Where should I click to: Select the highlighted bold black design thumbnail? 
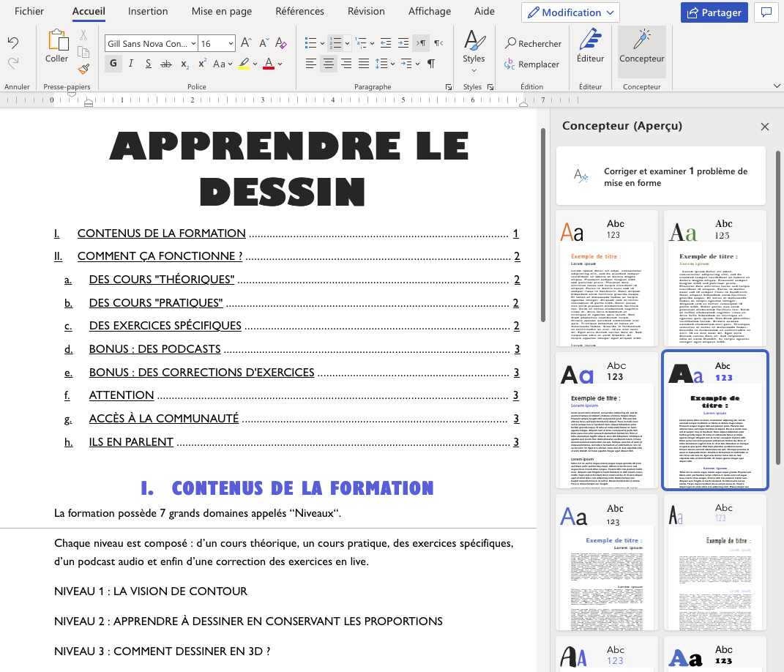click(x=715, y=420)
